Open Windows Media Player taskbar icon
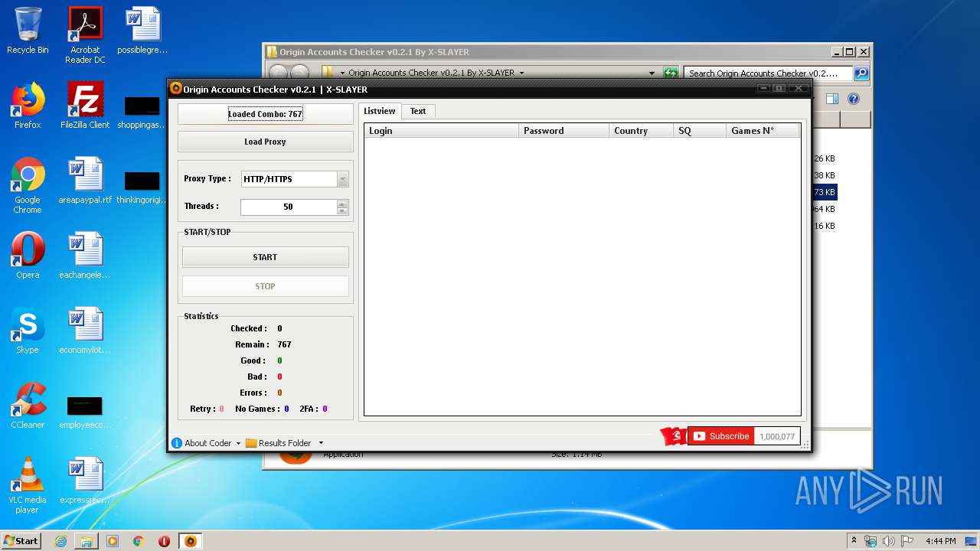Viewport: 980px width, 551px height. click(113, 541)
